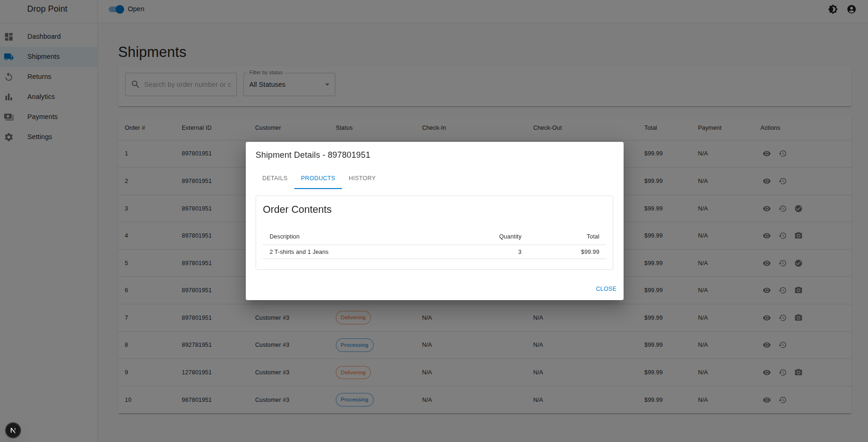The image size is (868, 442).
Task: Switch to the Details tab
Action: (275, 178)
